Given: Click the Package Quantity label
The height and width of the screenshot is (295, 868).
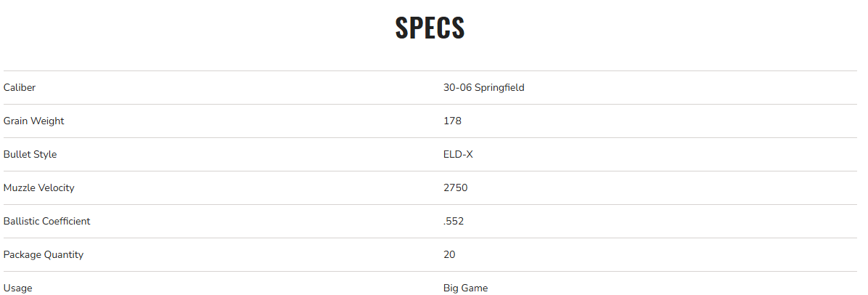Looking at the screenshot, I should click(43, 255).
